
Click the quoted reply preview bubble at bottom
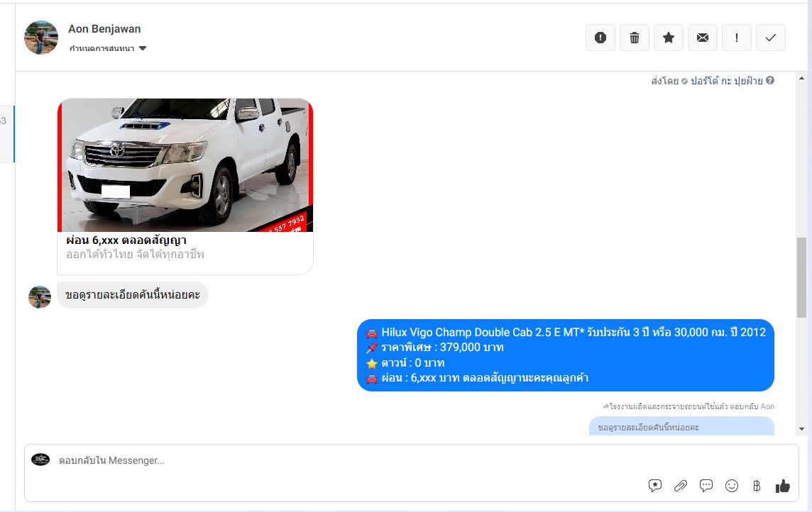pyautogui.click(x=681, y=427)
